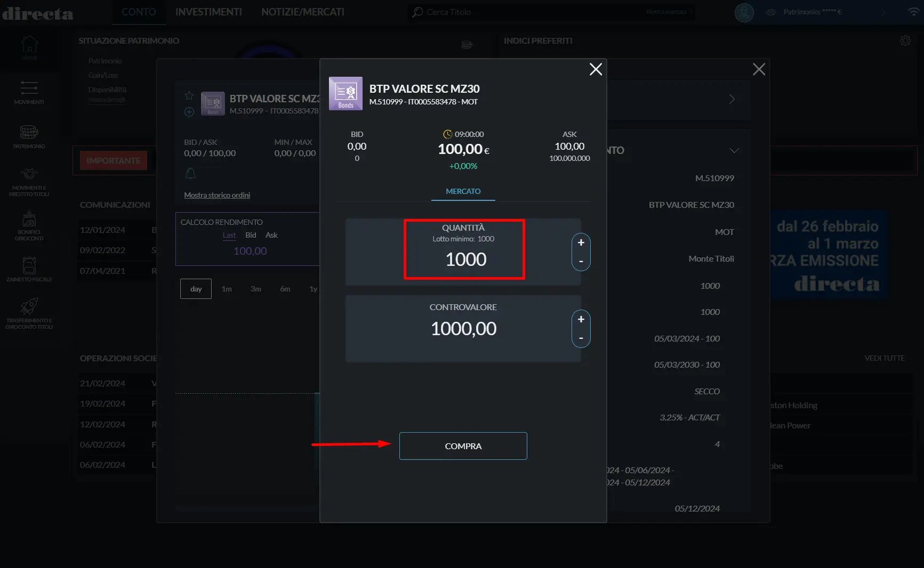Click the Controvalore value field
The height and width of the screenshot is (568, 924).
coord(463,329)
